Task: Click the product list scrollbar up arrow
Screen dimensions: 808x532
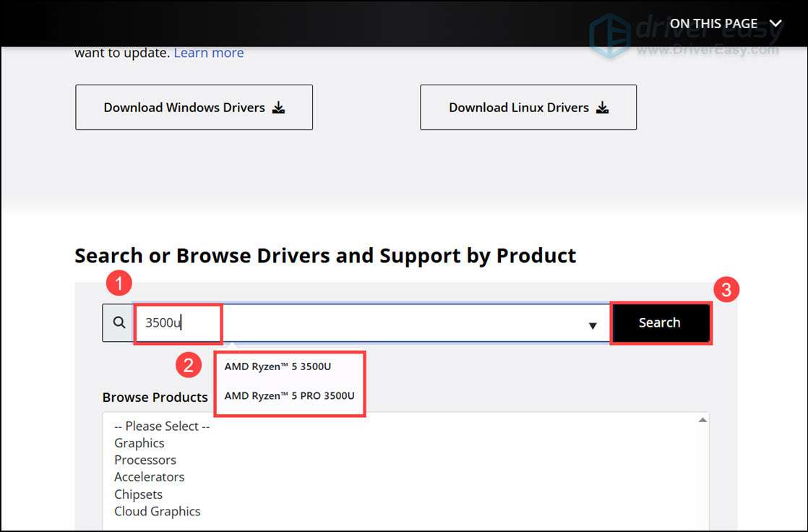Action: pos(702,420)
